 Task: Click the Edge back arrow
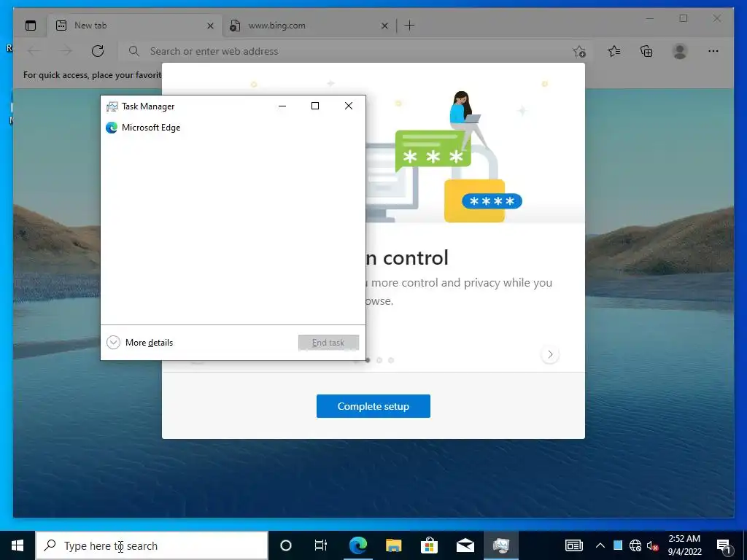pyautogui.click(x=34, y=51)
